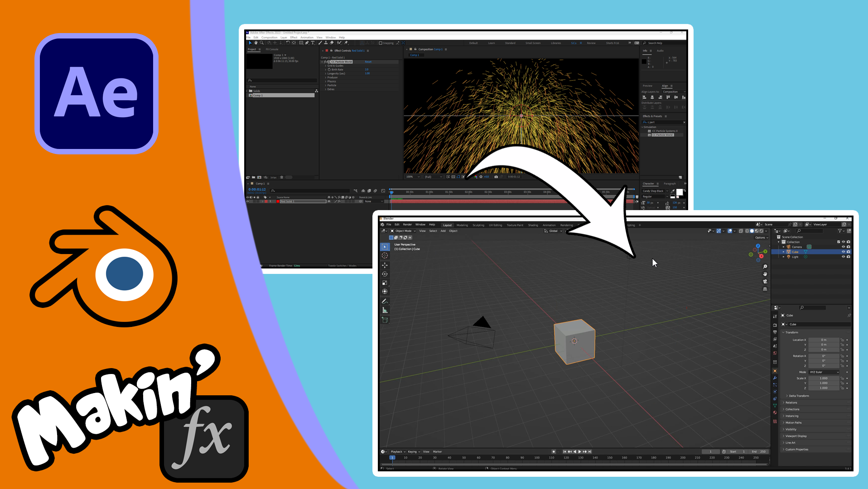
Task: Expand Relations panel in Blender properties
Action: pos(816,403)
